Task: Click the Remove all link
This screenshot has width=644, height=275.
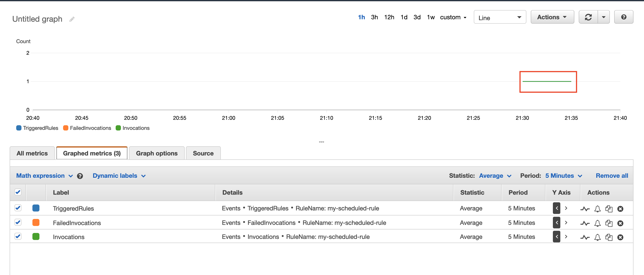Action: pyautogui.click(x=612, y=176)
